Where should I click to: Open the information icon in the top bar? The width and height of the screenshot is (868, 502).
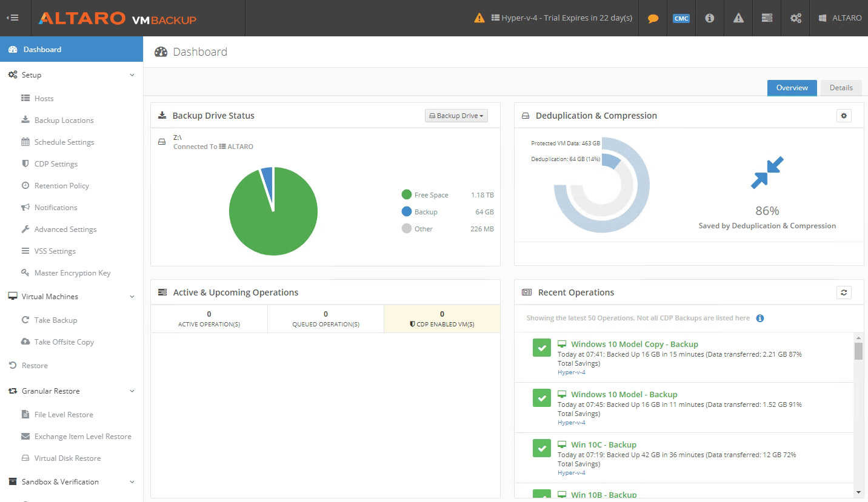point(709,18)
